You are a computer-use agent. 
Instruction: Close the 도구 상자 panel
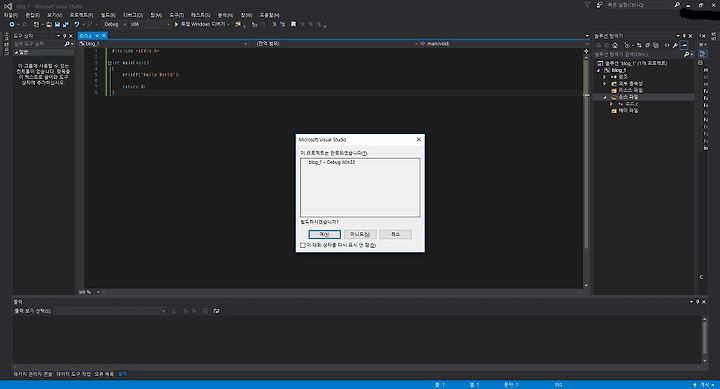(x=71, y=36)
